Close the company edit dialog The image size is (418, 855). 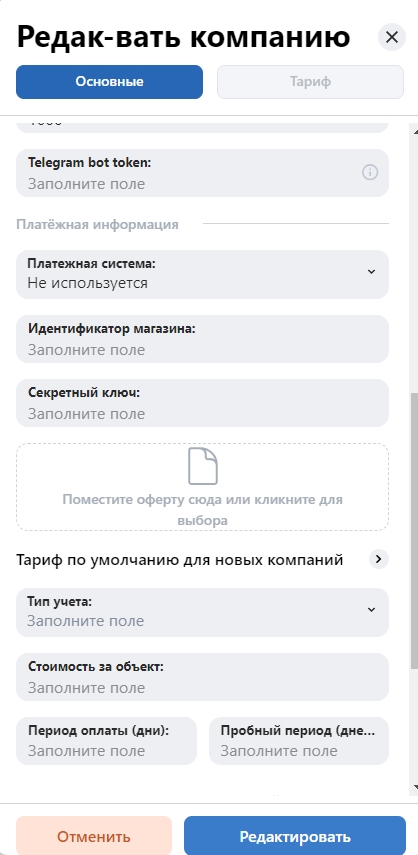(392, 37)
